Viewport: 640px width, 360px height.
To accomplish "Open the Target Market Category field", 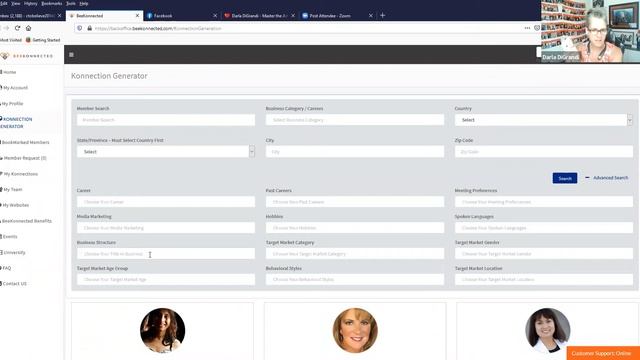I will point(355,253).
